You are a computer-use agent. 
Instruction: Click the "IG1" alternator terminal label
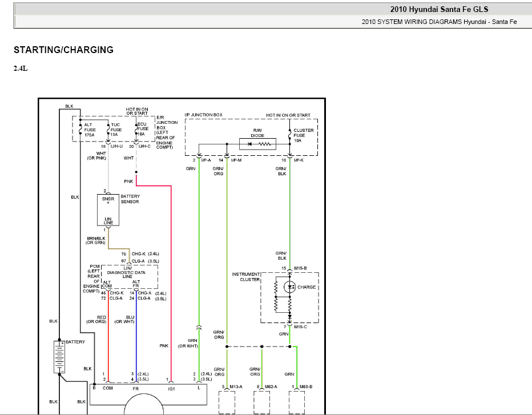pyautogui.click(x=171, y=389)
